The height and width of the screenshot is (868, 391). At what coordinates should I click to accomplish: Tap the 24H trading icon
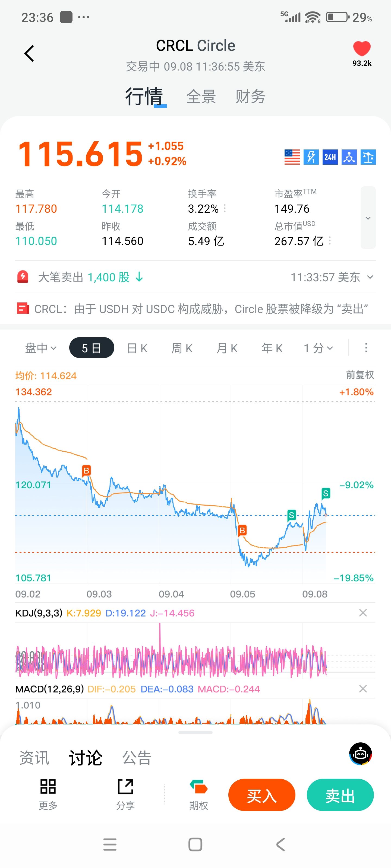[330, 157]
